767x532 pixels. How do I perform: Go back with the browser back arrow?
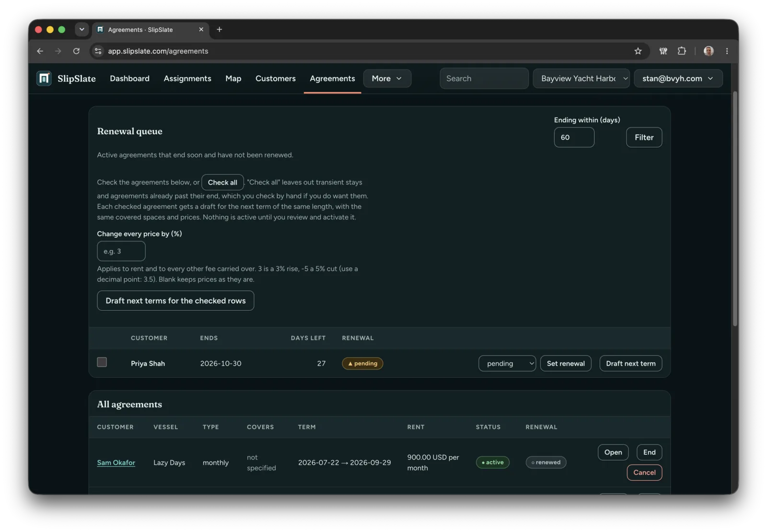point(40,51)
